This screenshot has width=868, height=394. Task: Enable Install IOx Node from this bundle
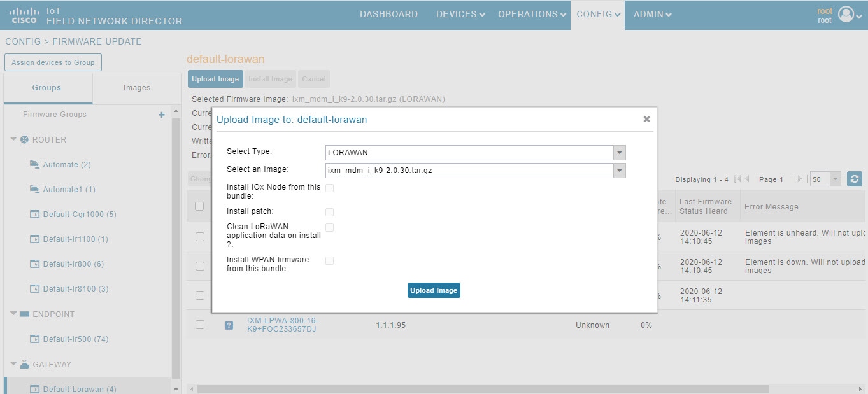click(329, 188)
